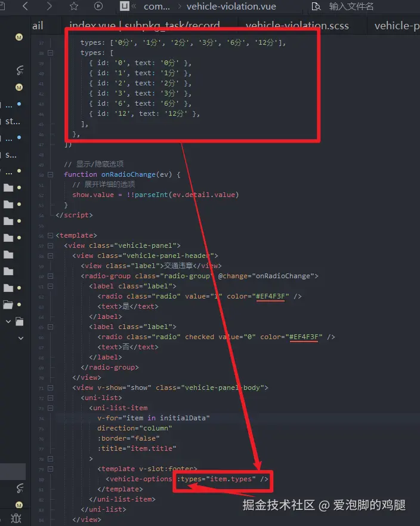Click the U project icon before the breadcrumb
Image resolution: width=420 pixels, height=526 pixels.
tap(124, 6)
